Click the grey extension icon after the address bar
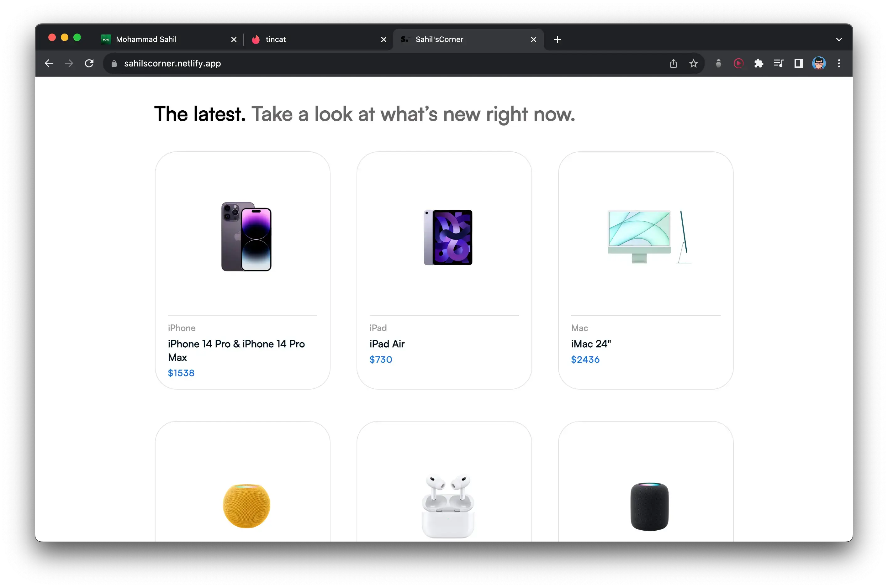Viewport: 888px width, 588px height. (718, 63)
